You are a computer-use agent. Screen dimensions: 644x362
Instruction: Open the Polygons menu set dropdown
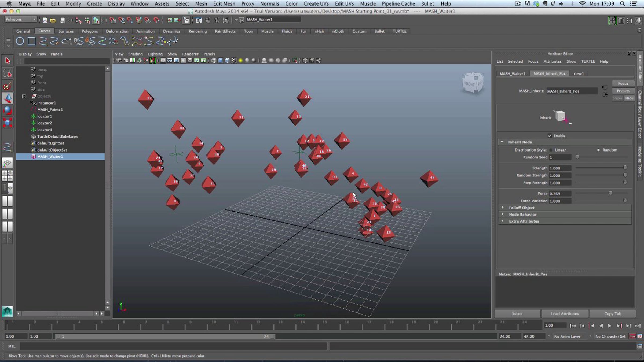coord(21,19)
